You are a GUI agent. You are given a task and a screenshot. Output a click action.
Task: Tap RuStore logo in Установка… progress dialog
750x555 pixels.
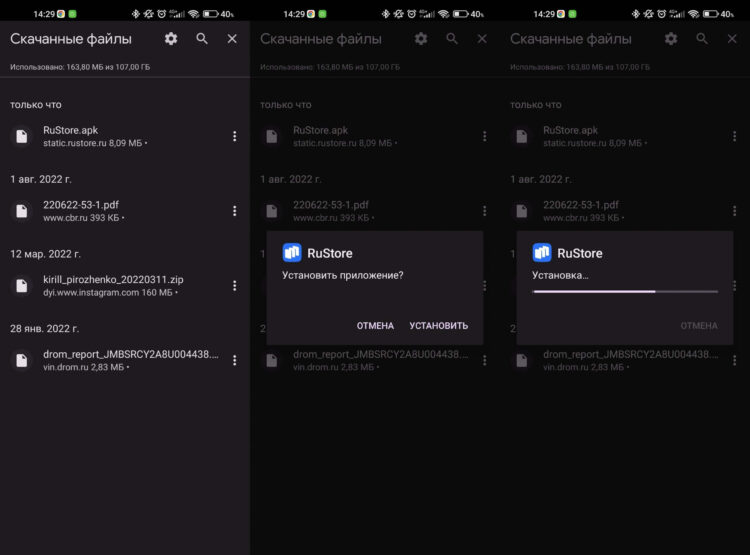tap(542, 253)
